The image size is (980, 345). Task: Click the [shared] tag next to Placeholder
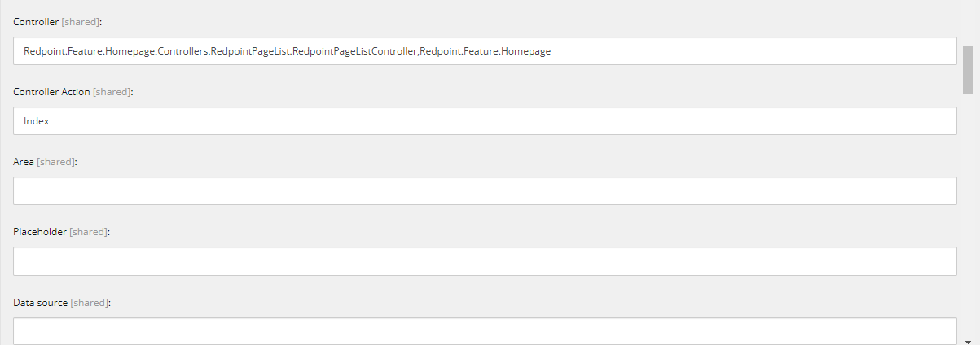point(88,232)
